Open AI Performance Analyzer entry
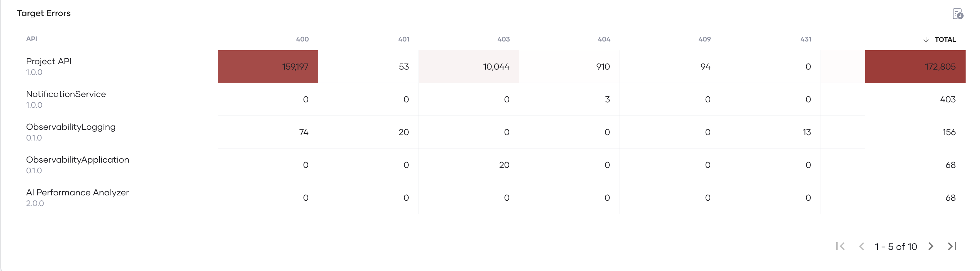The width and height of the screenshot is (980, 271). click(x=77, y=192)
